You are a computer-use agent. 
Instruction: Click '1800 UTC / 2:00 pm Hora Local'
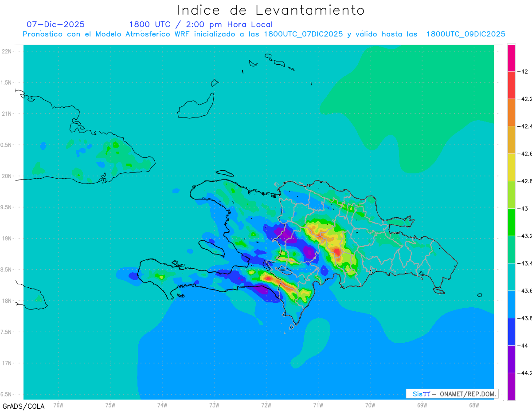tap(201, 25)
